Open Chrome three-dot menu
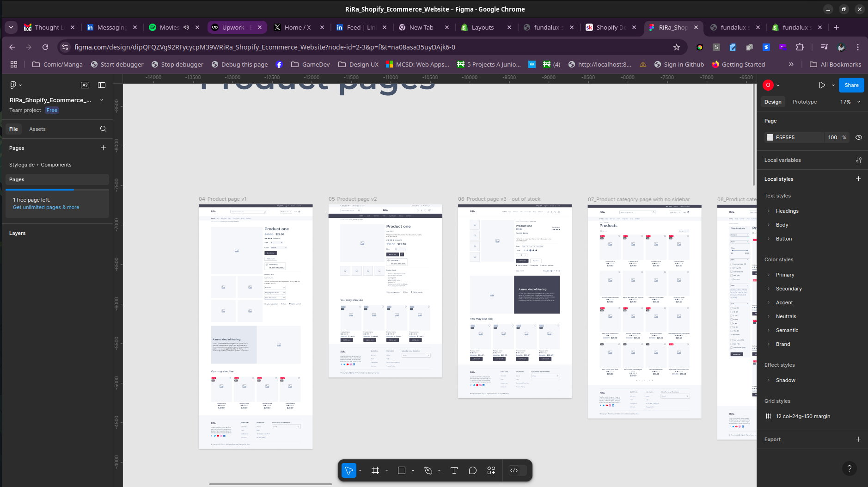The height and width of the screenshot is (487, 868). click(858, 47)
